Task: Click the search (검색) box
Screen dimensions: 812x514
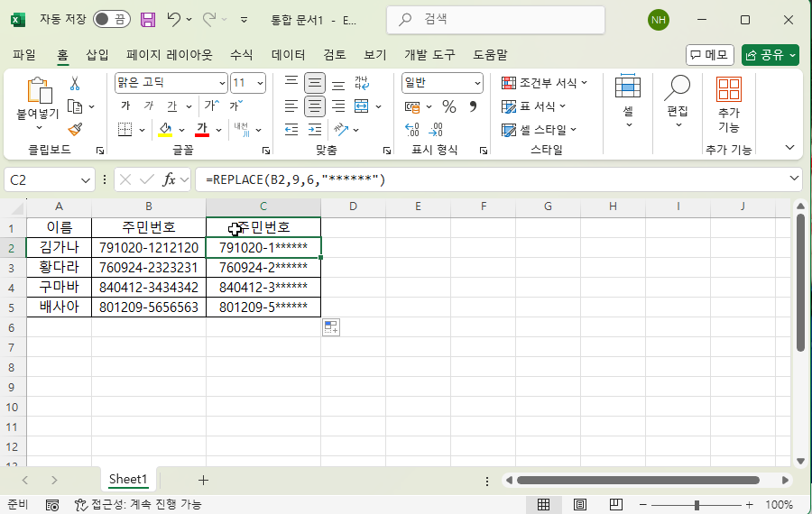Action: 495,20
